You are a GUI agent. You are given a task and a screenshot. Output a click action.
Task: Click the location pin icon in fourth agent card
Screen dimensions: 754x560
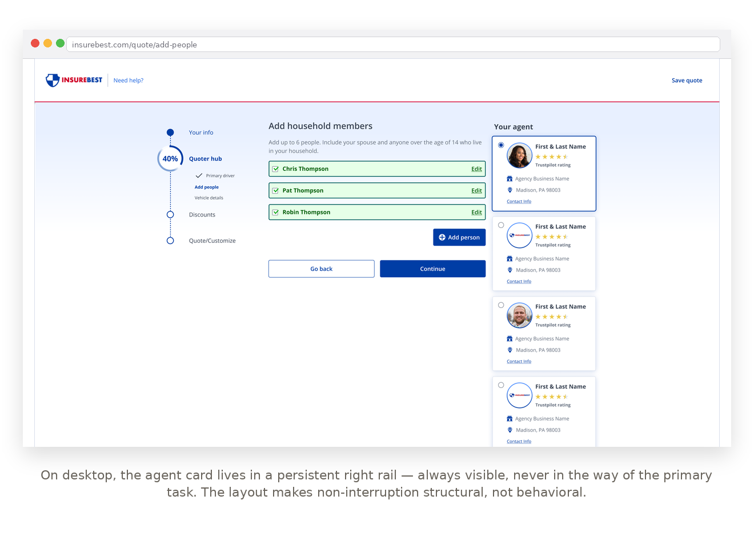point(510,430)
